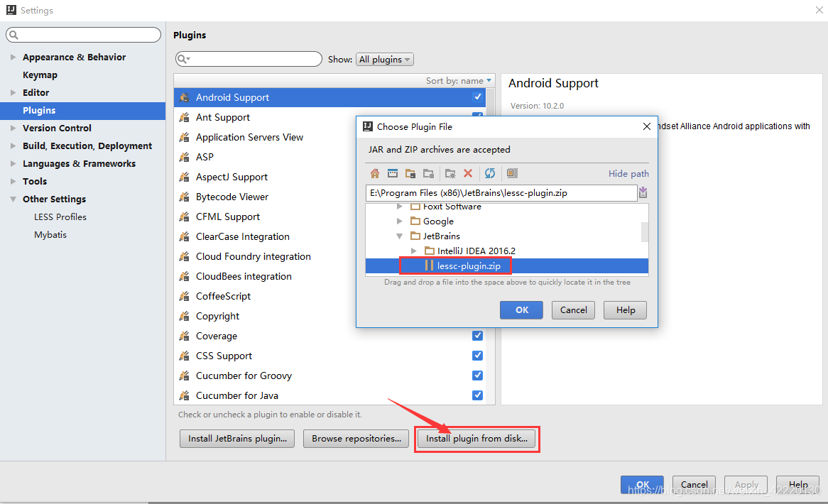
Task: Expand Appearance & Behavior settings
Action: (x=13, y=57)
